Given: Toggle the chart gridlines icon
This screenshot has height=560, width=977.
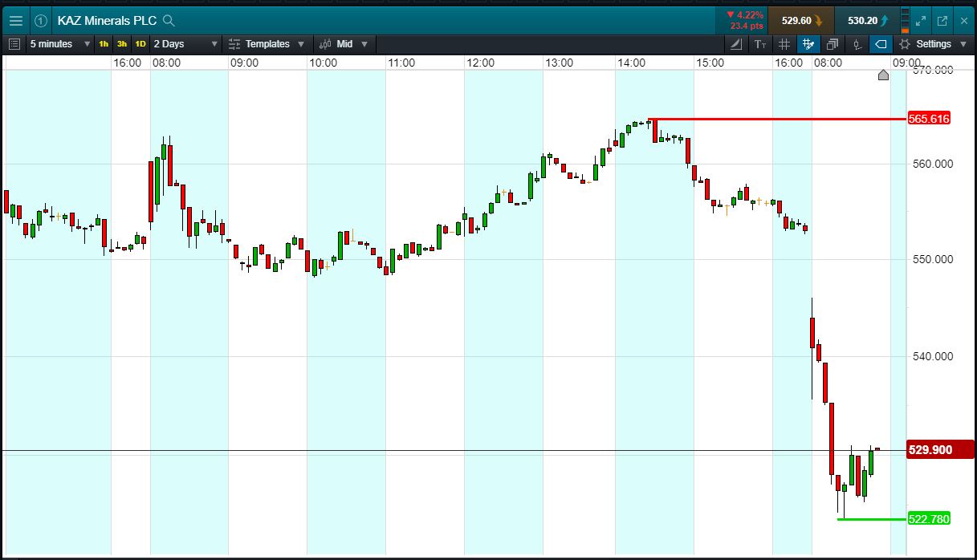Looking at the screenshot, I should click(x=784, y=44).
